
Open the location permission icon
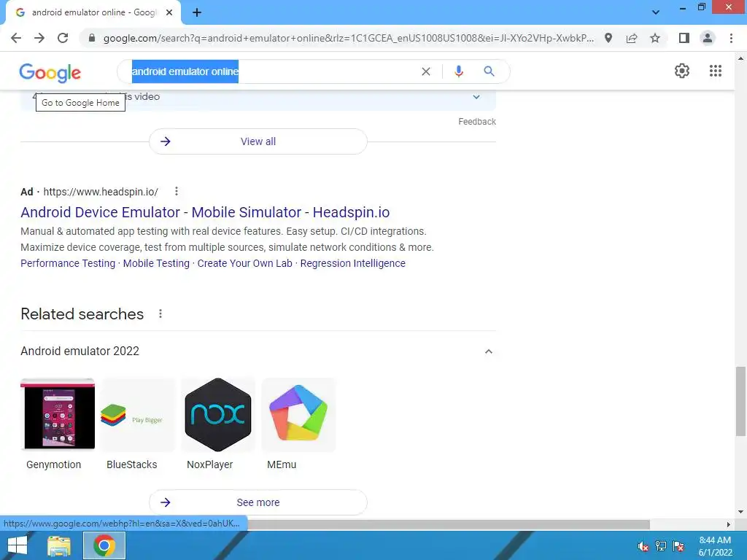[x=608, y=38]
